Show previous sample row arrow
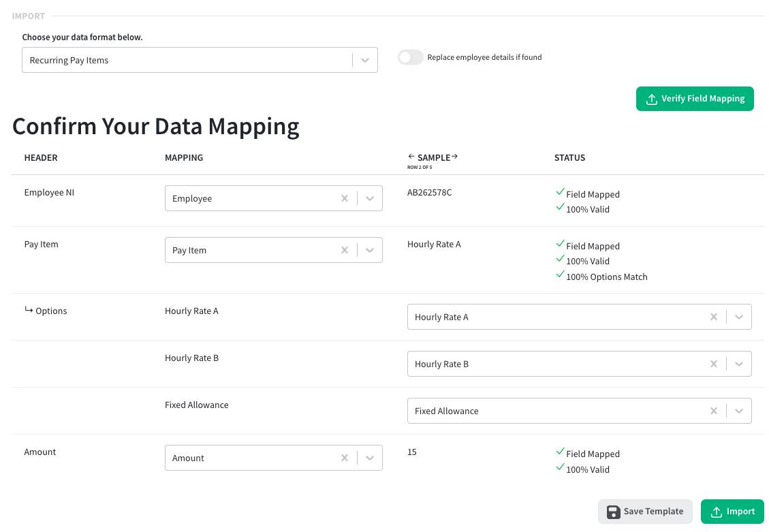This screenshot has height=532, width=769. click(411, 157)
